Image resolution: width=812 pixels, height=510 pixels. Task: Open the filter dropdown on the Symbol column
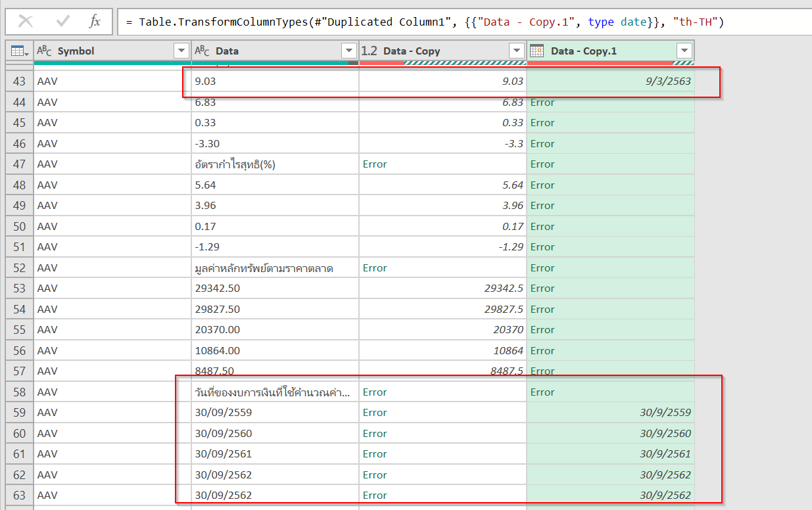(181, 51)
